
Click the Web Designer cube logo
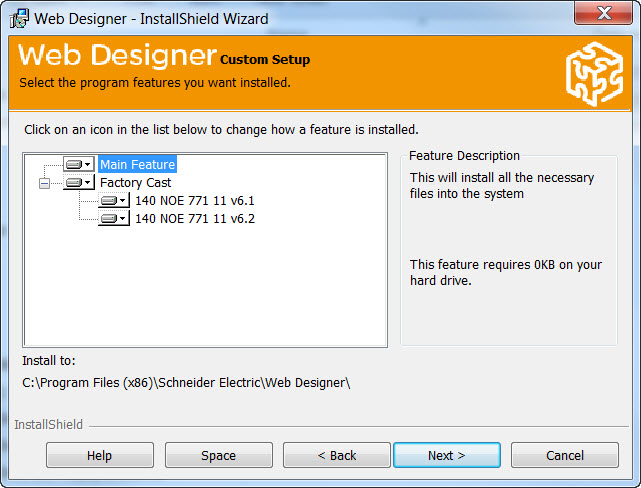point(595,74)
